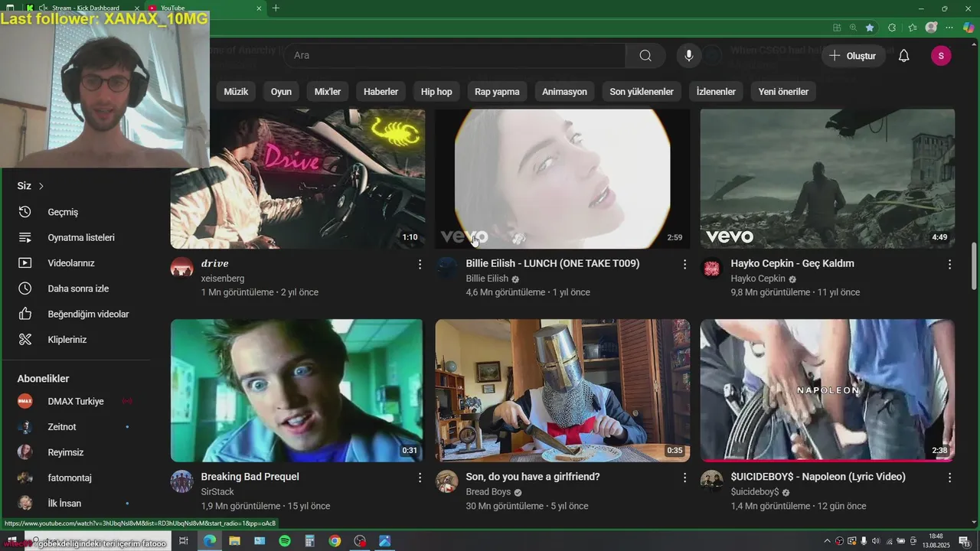This screenshot has width=980, height=551.
Task: Activate voice search microphone icon
Action: point(689,55)
